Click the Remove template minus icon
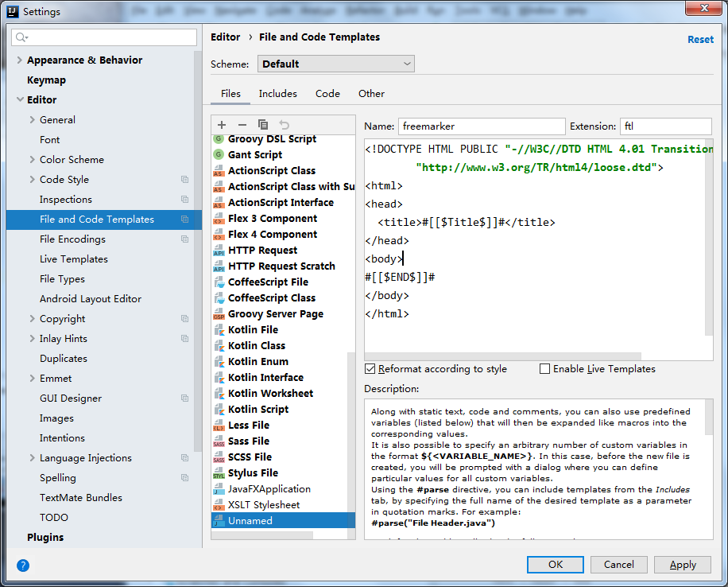 tap(242, 125)
